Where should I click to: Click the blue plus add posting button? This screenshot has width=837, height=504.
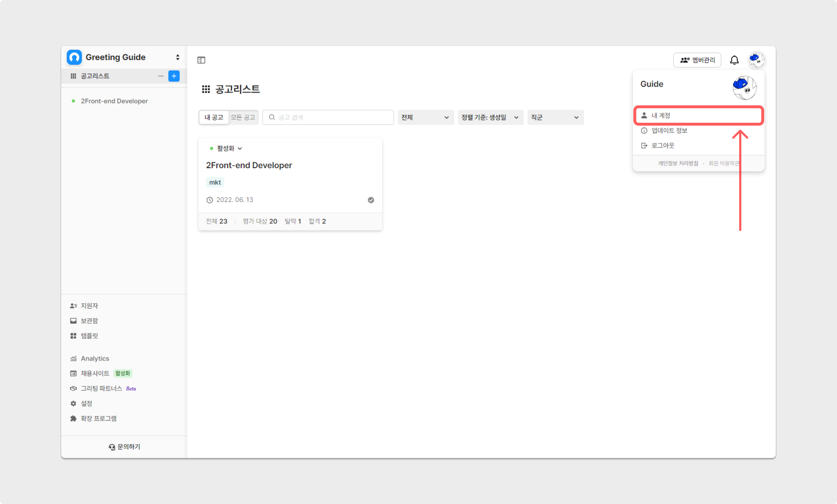pos(174,76)
